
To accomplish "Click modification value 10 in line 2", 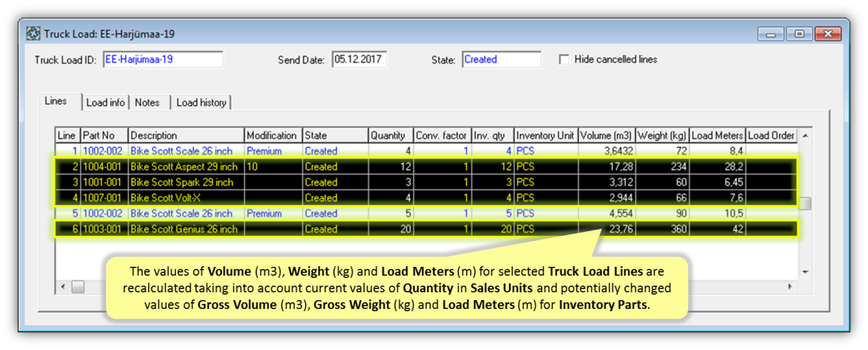I will tap(252, 166).
